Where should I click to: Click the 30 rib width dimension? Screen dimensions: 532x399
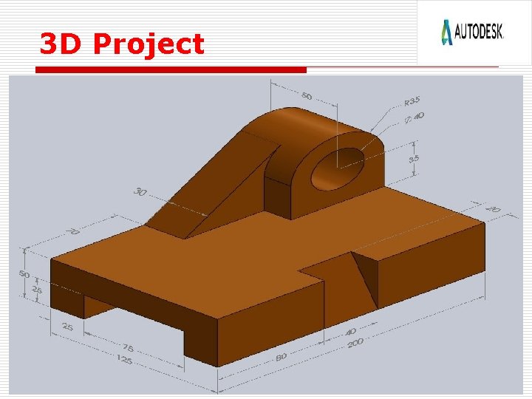[140, 191]
